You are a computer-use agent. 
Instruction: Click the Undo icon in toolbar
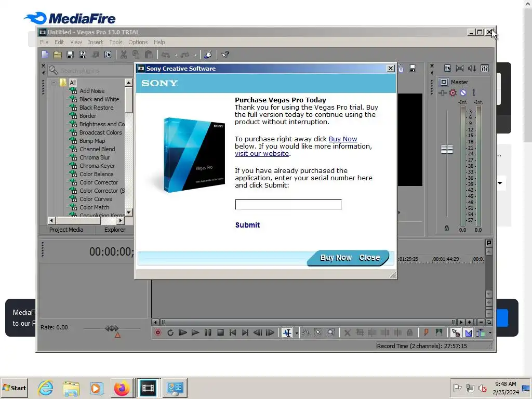166,55
